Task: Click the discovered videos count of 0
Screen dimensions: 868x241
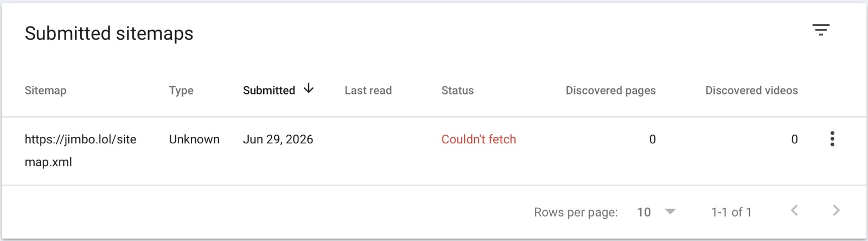Action: click(x=794, y=139)
